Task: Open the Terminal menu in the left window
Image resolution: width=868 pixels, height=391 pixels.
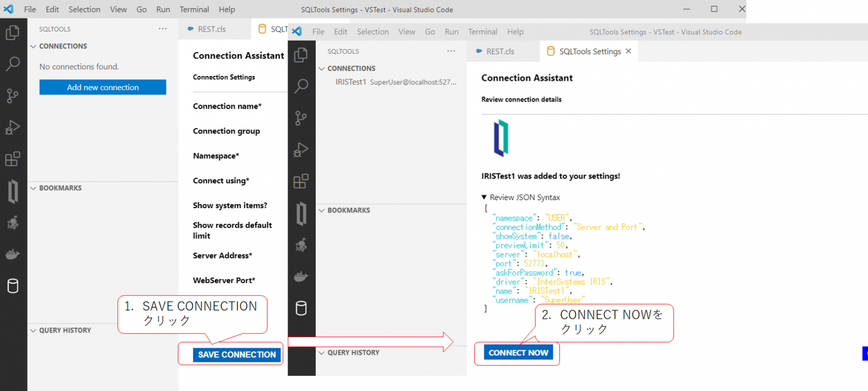Action: tap(194, 9)
